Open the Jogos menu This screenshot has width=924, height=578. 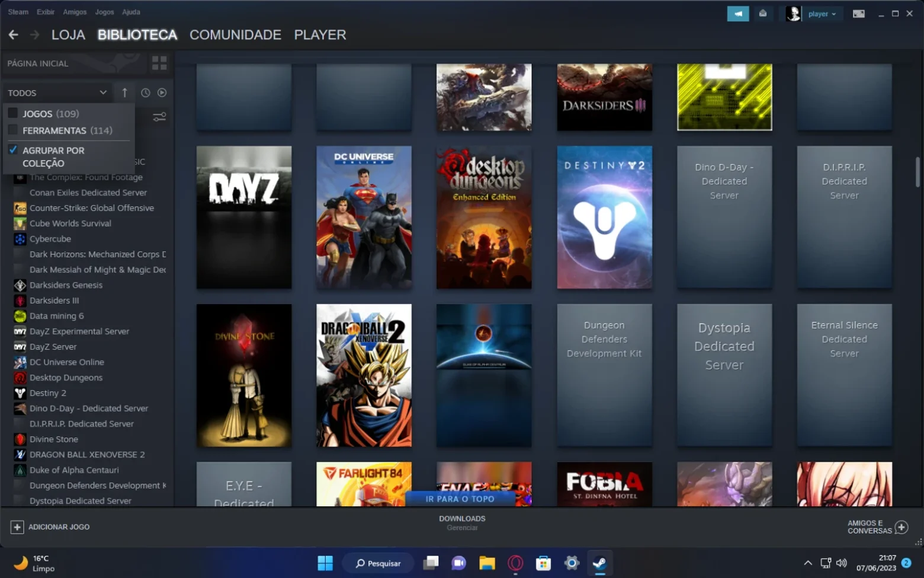104,12
